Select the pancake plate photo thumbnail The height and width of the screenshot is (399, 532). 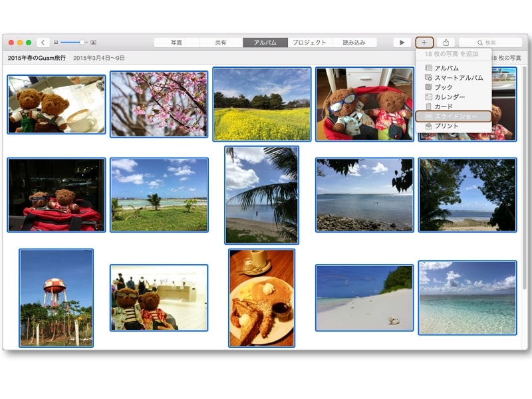(x=261, y=298)
